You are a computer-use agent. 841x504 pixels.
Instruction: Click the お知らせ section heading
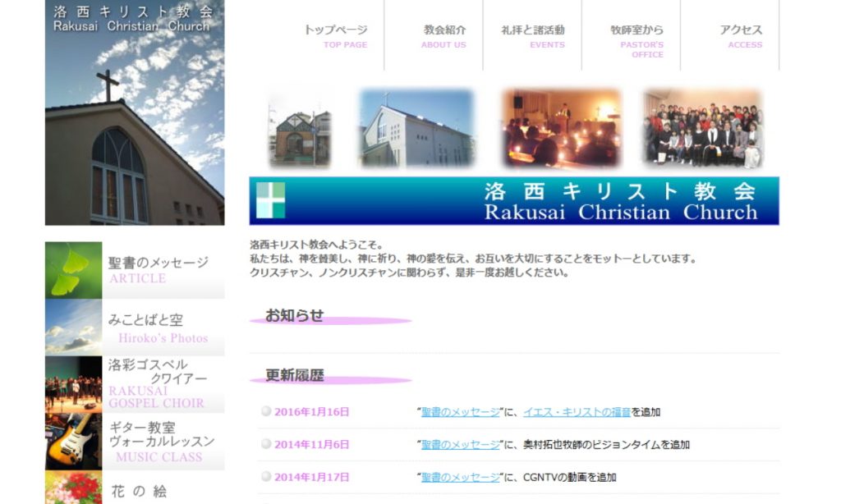(x=295, y=316)
